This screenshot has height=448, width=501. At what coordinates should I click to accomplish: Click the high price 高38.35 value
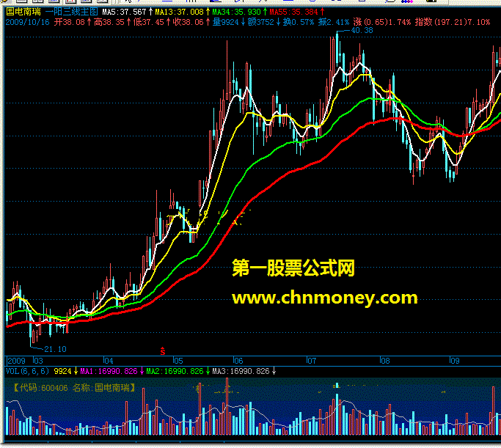coord(109,22)
